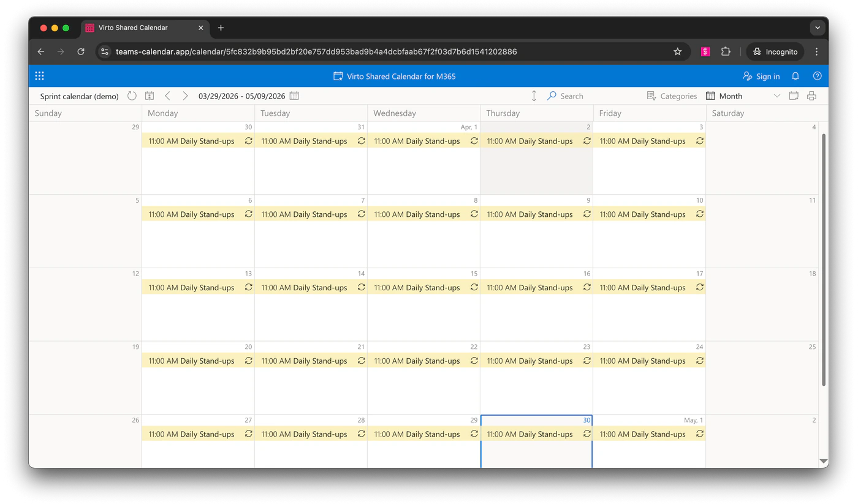The height and width of the screenshot is (504, 858).
Task: Open the app launcher grid icon
Action: pyautogui.click(x=39, y=76)
